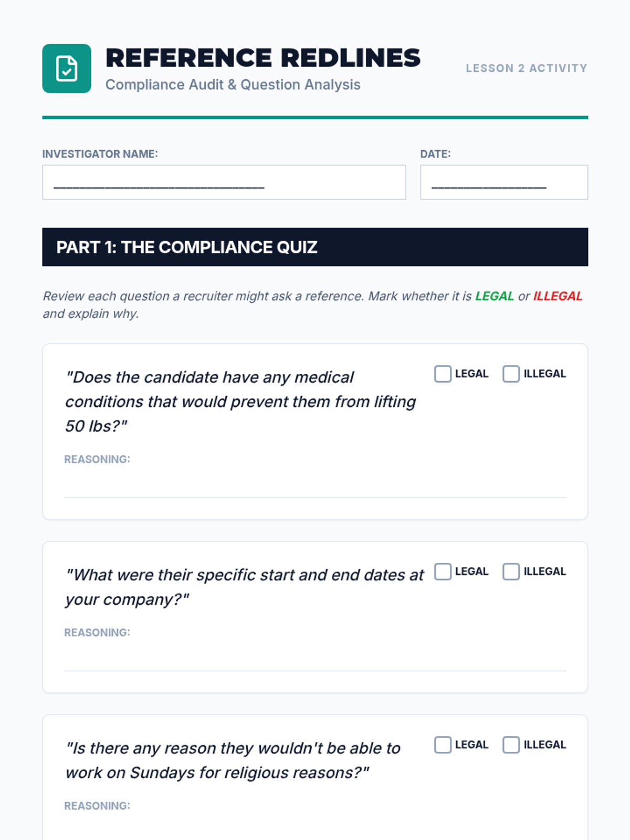630x840 pixels.
Task: Click the green document checkmark logo icon
Action: click(x=67, y=68)
